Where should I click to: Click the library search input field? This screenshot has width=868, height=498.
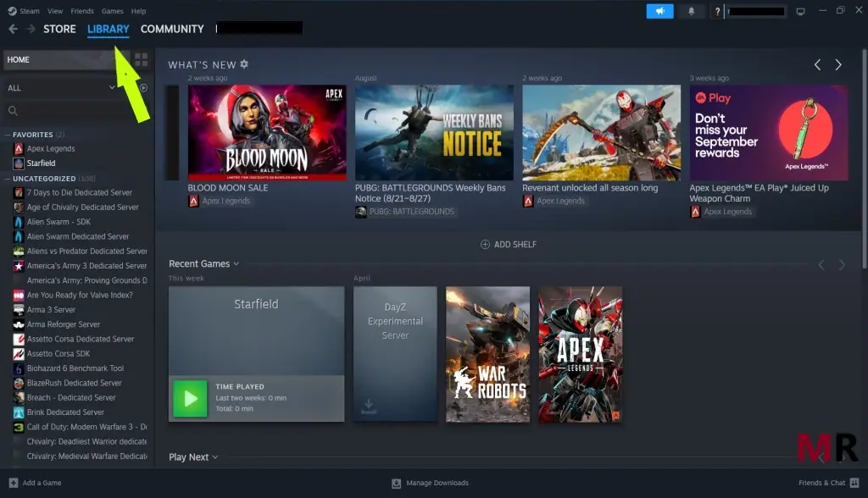77,111
